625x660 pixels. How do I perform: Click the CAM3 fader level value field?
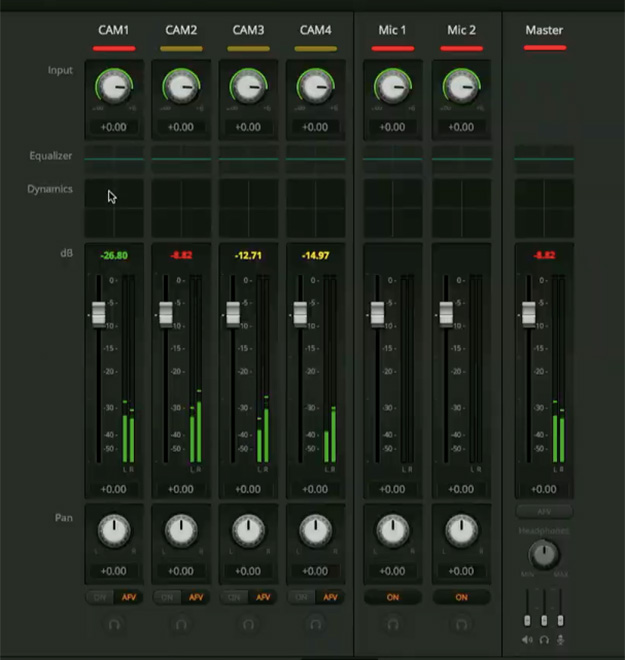[x=248, y=489]
